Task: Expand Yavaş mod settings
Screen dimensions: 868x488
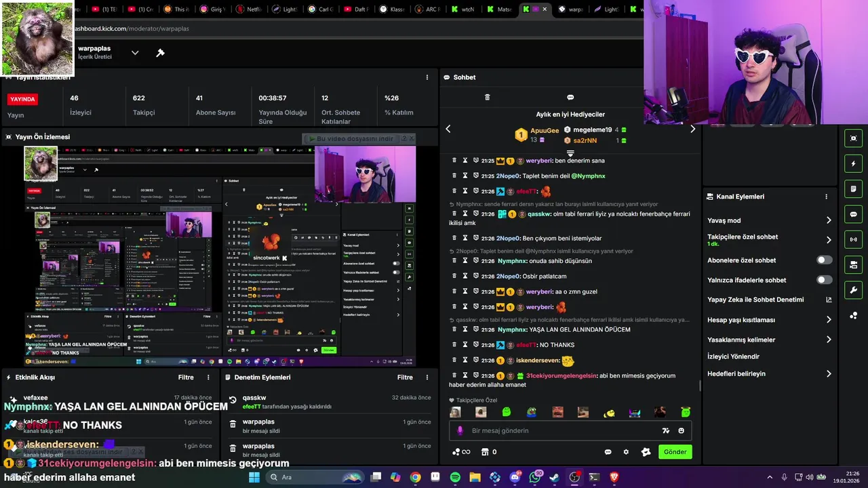Action: point(829,220)
